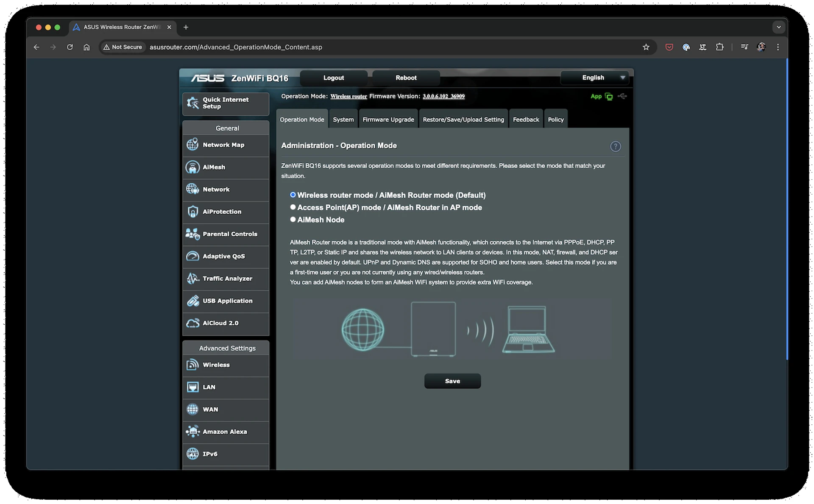This screenshot has width=814, height=504.
Task: Click the Pocket extension icon
Action: [x=669, y=47]
